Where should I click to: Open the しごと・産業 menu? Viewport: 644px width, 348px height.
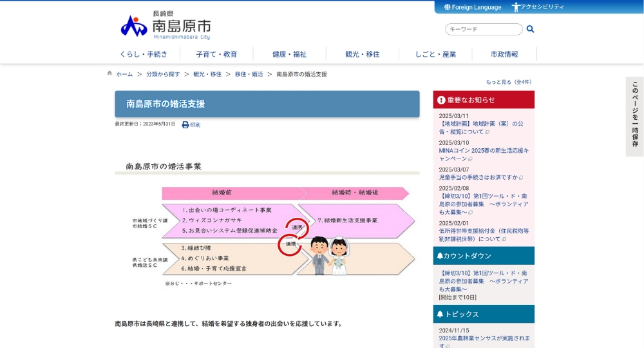435,54
